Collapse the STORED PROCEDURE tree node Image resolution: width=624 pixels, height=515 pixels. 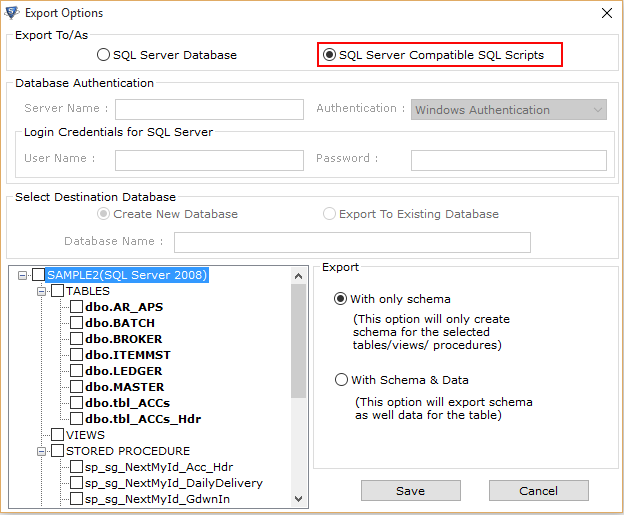coord(41,451)
